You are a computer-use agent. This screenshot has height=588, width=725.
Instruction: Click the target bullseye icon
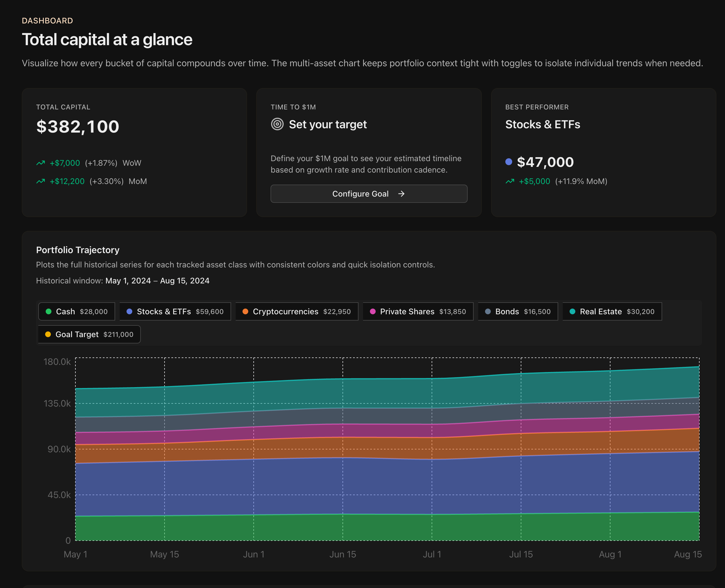[x=277, y=124]
